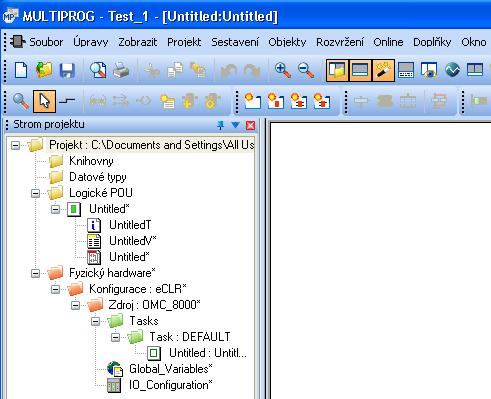Copy selection toolbar icon
491x399 pixels.
pyautogui.click(x=175, y=70)
